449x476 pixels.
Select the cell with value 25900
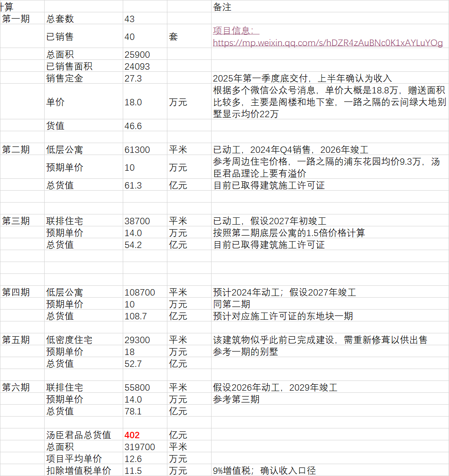pos(145,54)
